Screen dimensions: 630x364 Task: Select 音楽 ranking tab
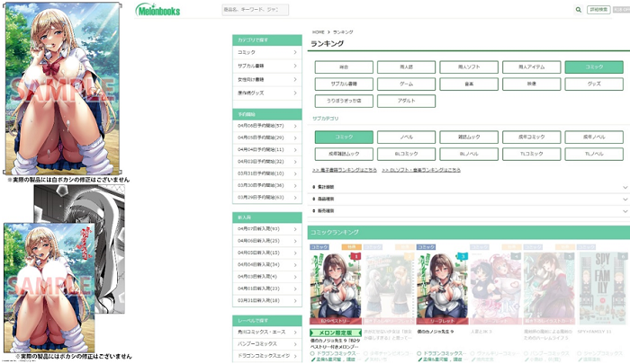tap(469, 84)
